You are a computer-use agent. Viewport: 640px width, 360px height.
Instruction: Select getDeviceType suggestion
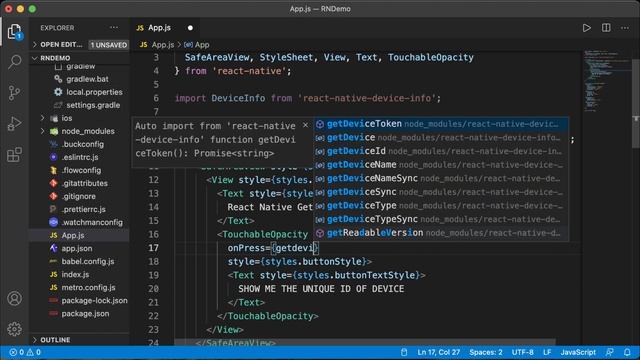tap(441, 206)
